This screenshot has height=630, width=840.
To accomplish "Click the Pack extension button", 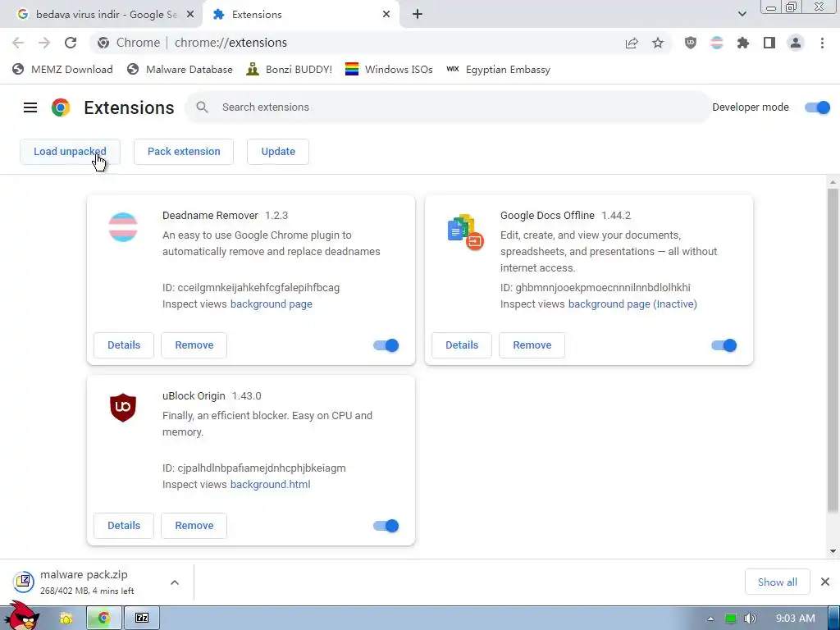I will tap(184, 152).
